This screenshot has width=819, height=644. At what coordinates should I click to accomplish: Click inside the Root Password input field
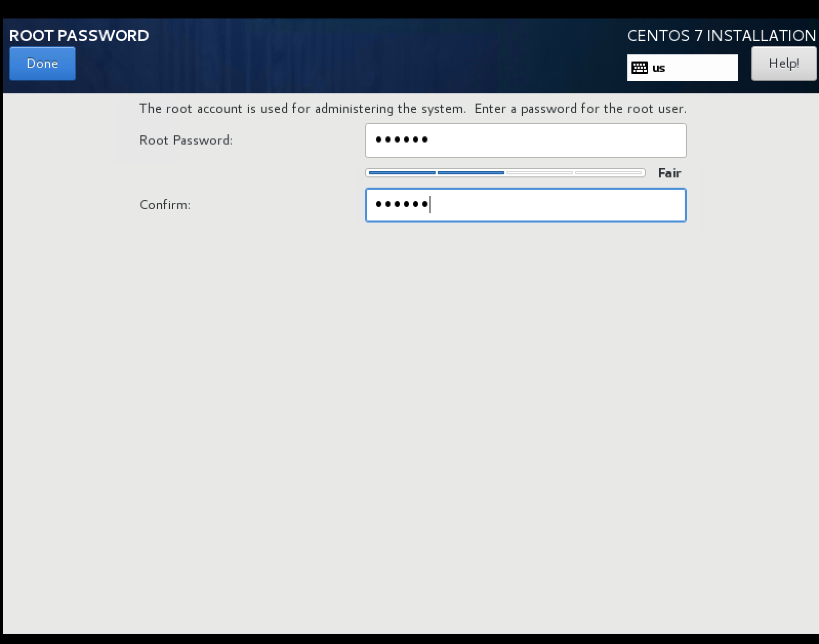click(525, 140)
